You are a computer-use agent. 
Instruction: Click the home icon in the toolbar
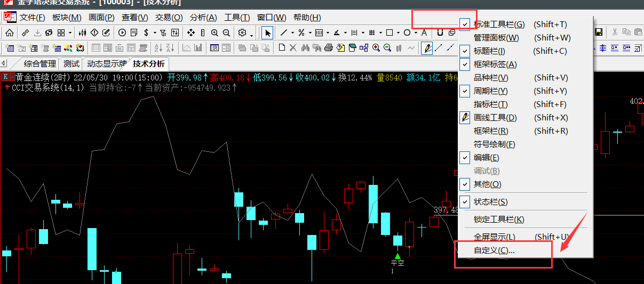10,33
